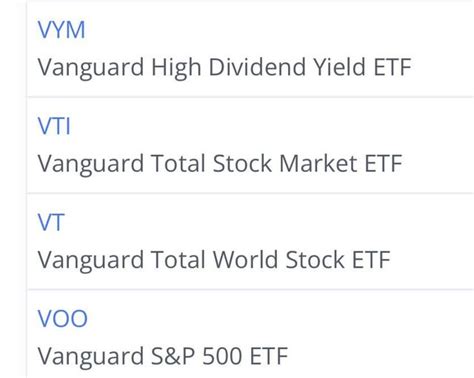Click blank area right of VTI ticker
This screenshot has width=474, height=378.
(x=272, y=126)
